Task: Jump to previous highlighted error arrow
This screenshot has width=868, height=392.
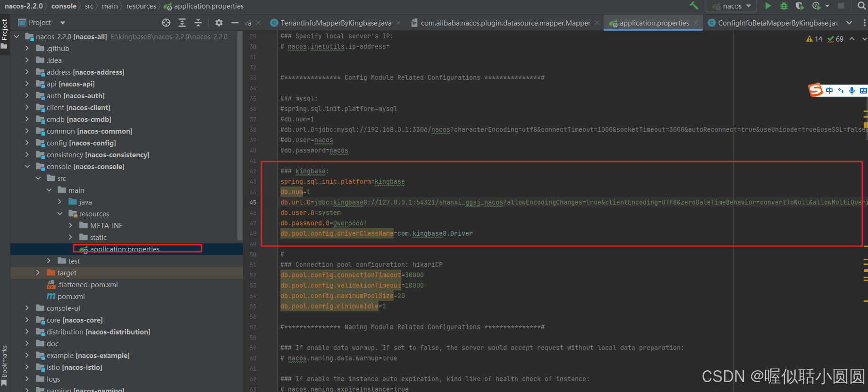Action: pyautogui.click(x=852, y=39)
